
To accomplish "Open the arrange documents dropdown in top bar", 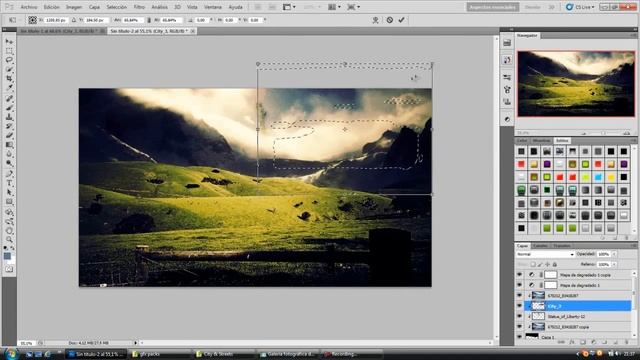I will (334, 7).
